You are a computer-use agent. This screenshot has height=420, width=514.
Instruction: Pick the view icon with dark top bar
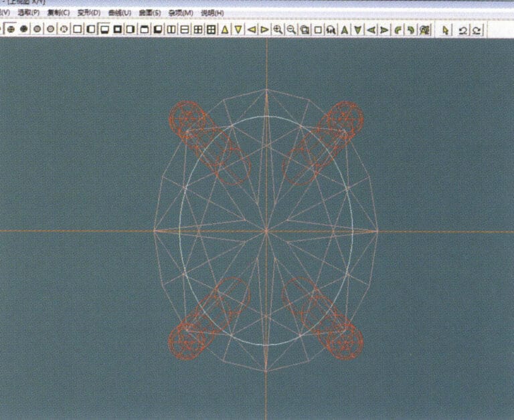pos(145,29)
